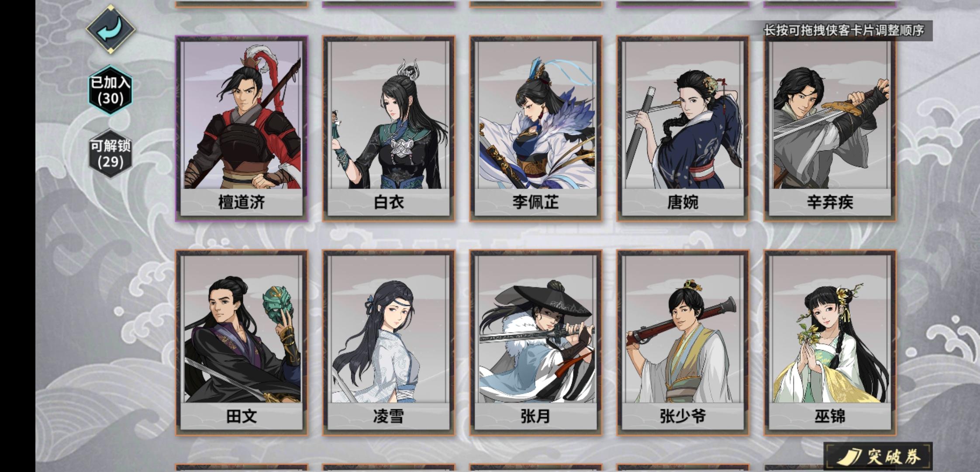The height and width of the screenshot is (472, 980).
Task: Choose the 巫锦 character card
Action: coord(830,343)
